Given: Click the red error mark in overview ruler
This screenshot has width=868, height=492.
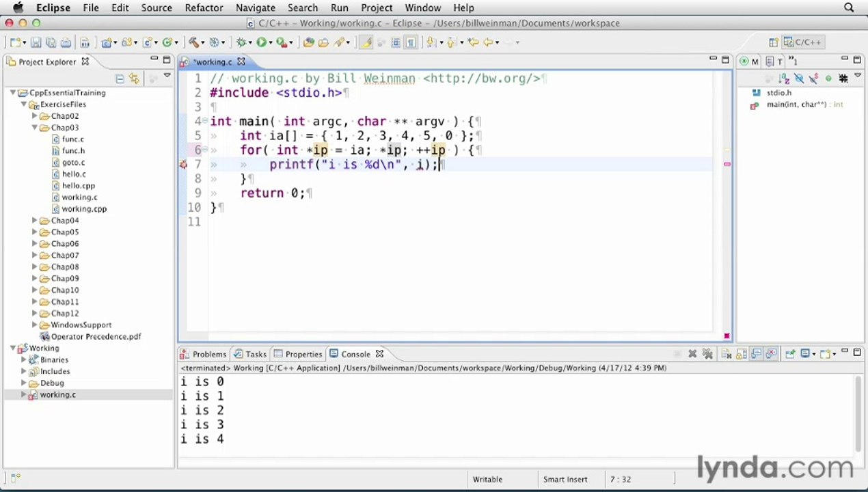Looking at the screenshot, I should (x=727, y=164).
